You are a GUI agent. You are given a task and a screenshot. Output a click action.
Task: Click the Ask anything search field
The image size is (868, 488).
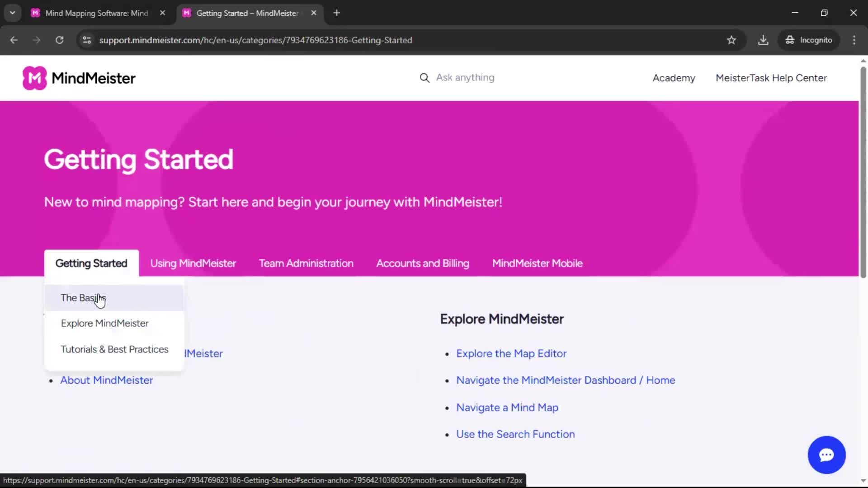click(x=465, y=78)
